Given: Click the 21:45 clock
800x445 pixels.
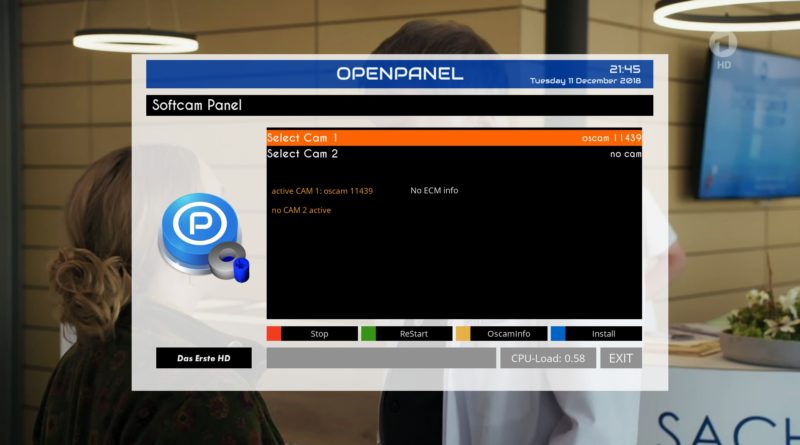Looking at the screenshot, I should pyautogui.click(x=625, y=69).
